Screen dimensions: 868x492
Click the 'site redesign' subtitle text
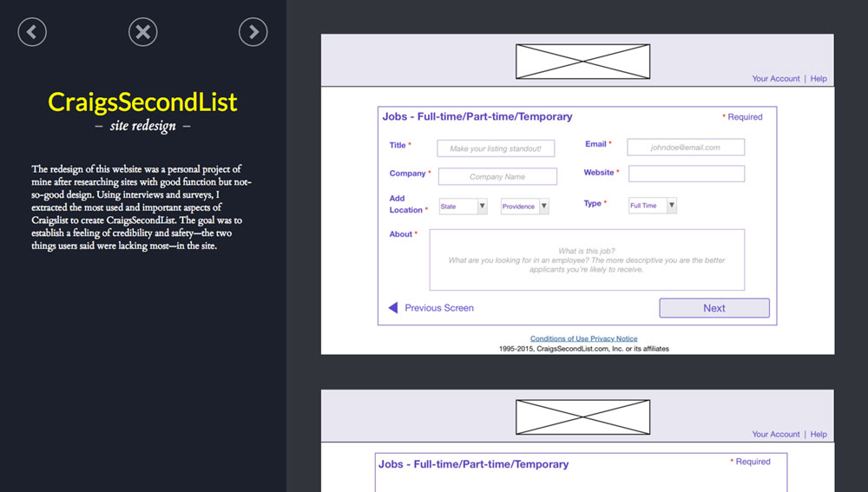click(143, 126)
